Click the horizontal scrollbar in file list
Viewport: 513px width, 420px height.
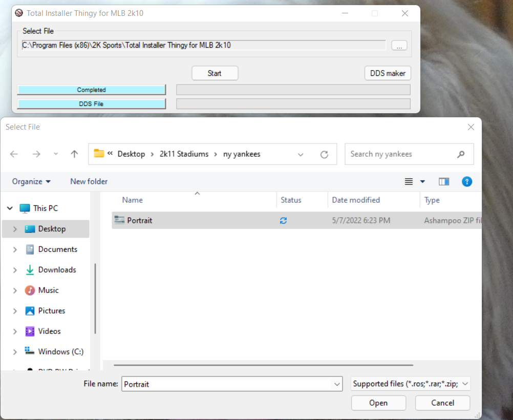click(263, 365)
